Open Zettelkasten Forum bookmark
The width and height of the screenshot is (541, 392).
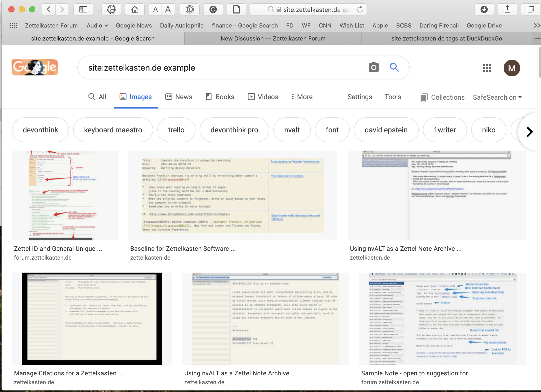click(x=51, y=25)
